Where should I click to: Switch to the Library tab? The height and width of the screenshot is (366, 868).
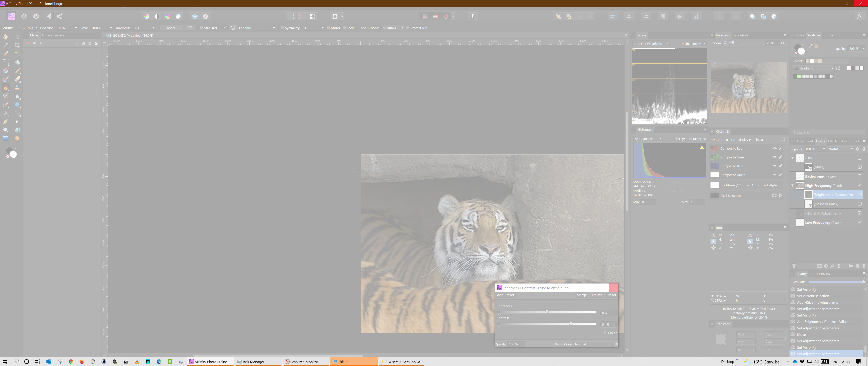coord(47,35)
